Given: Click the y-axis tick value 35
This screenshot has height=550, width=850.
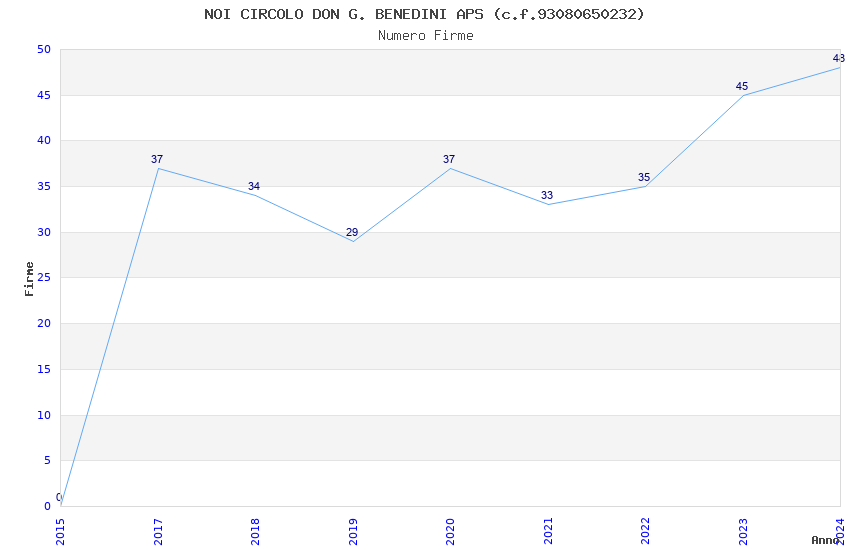Looking at the screenshot, I should pyautogui.click(x=44, y=186).
